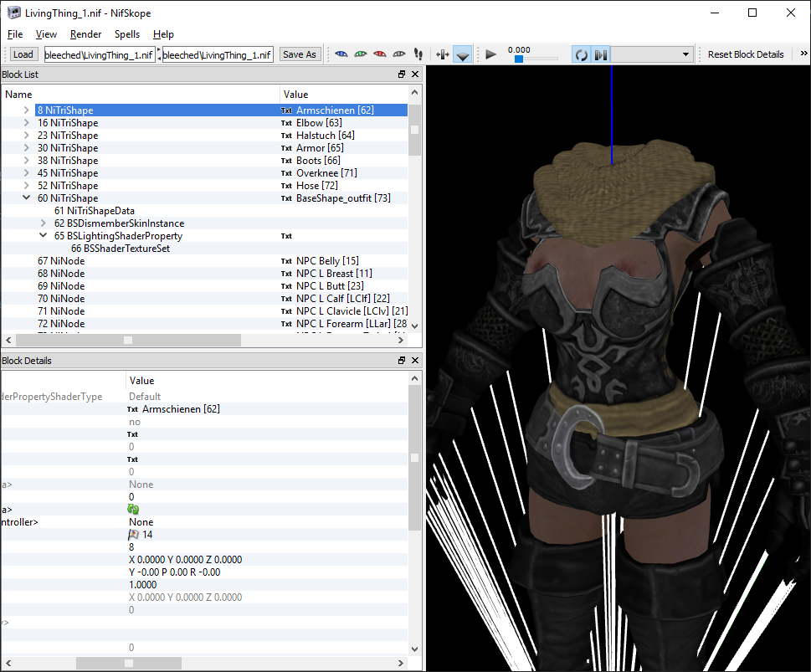
Task: Open the Render menu
Action: pos(85,34)
